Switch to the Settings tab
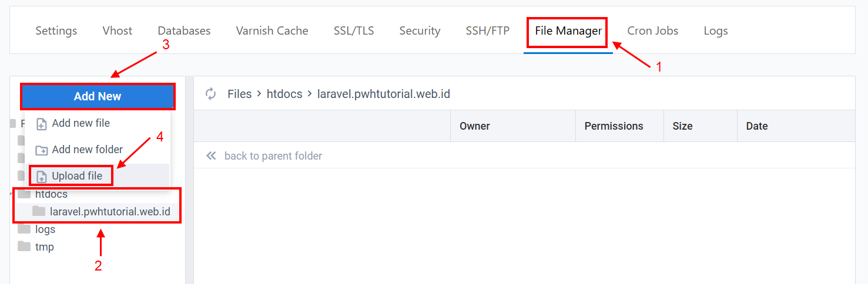 tap(56, 31)
